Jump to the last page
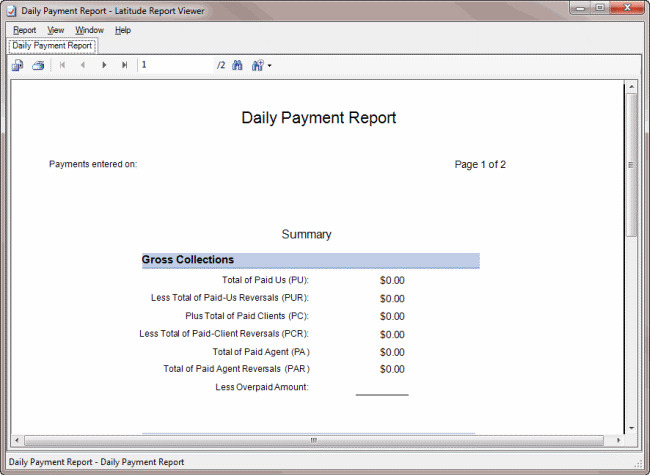The width and height of the screenshot is (650, 475). 124,65
